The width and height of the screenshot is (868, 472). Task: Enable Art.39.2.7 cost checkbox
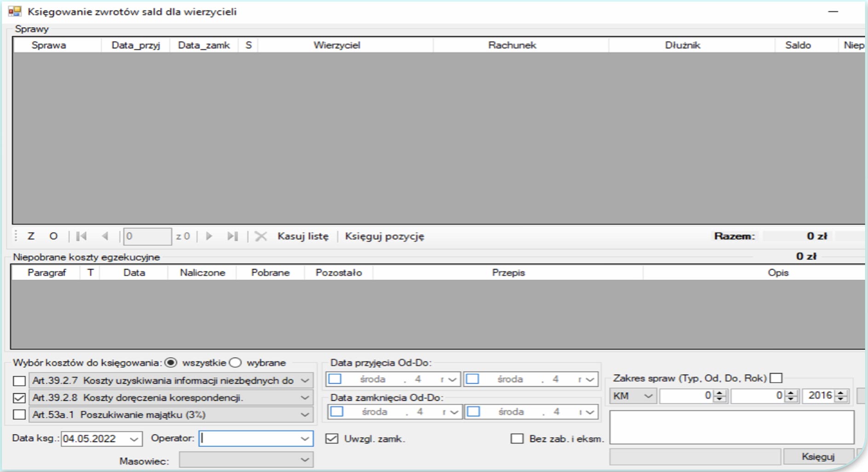click(19, 381)
